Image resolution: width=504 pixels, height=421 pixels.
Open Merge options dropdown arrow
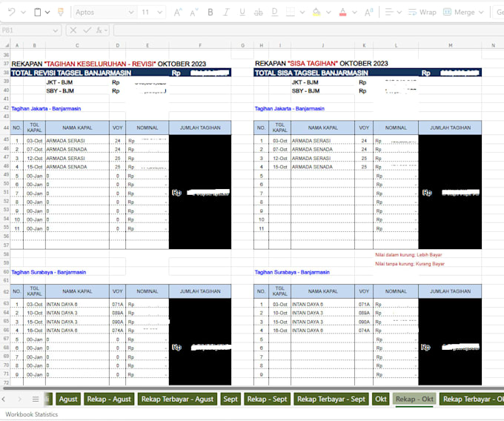481,13
